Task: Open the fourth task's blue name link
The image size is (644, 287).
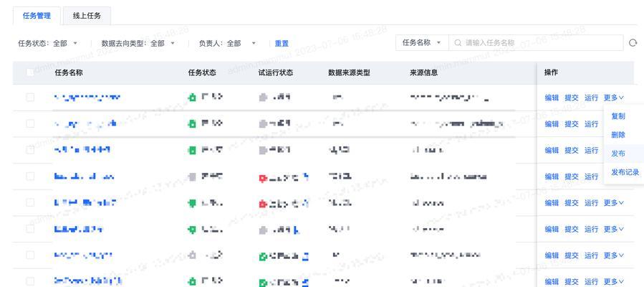Action: point(85,177)
